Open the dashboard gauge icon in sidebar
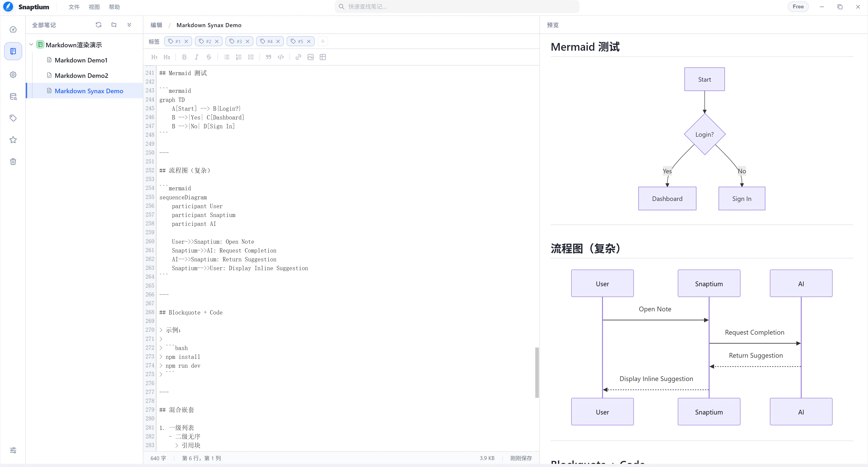 pos(13,30)
